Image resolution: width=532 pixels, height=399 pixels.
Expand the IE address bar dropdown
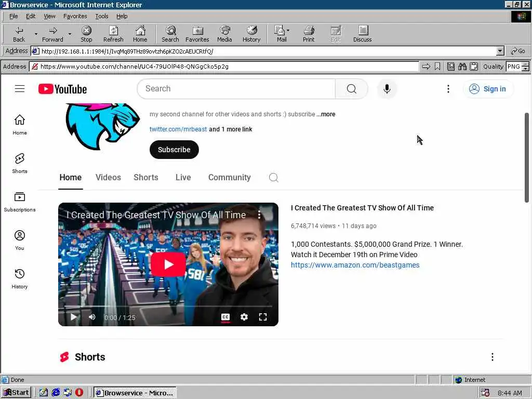point(500,51)
